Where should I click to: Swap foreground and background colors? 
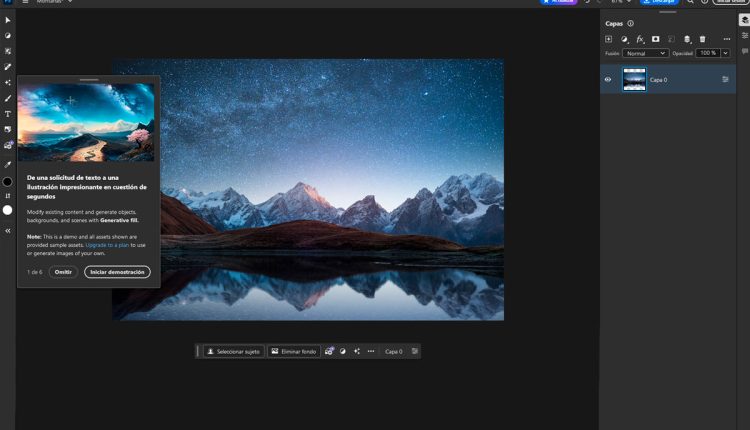[8, 196]
